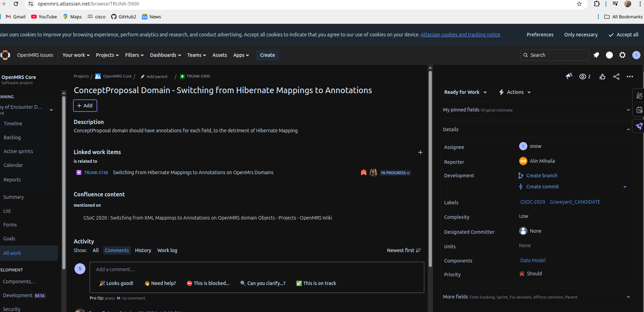Vote for this issue with the thumbs up
644x312 pixels.
(602, 77)
